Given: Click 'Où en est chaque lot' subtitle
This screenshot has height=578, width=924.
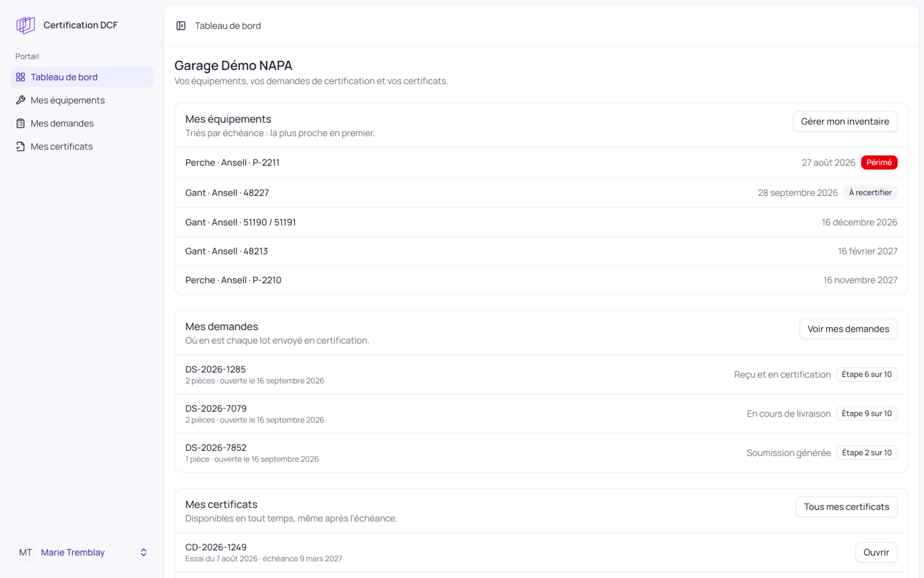Looking at the screenshot, I should coord(277,341).
